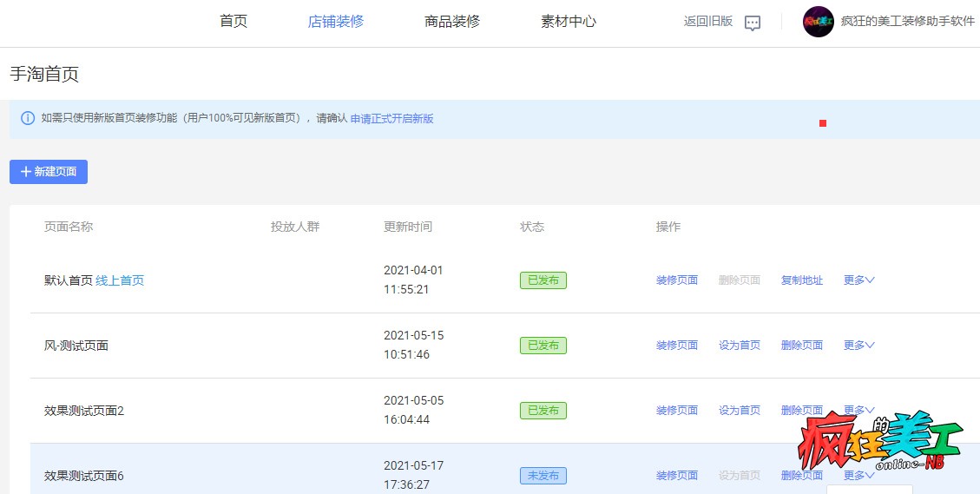Click 返回旧版 link
Image resolution: width=980 pixels, height=494 pixels.
(707, 22)
